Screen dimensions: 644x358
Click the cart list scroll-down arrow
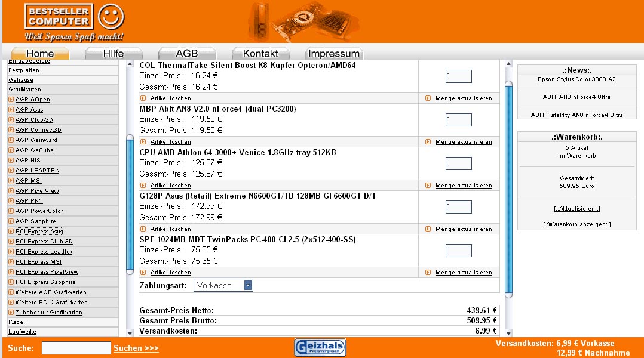pos(508,334)
